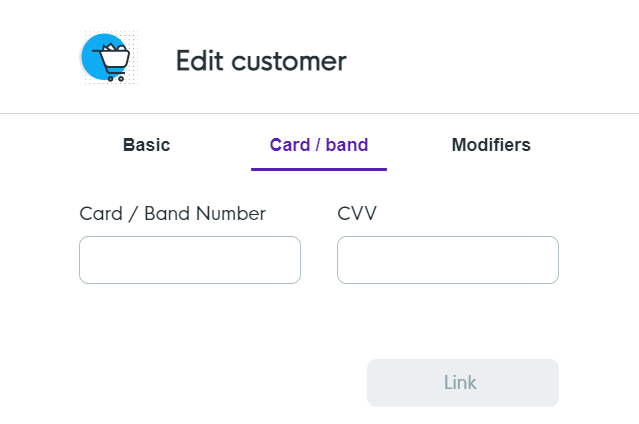The height and width of the screenshot is (424, 639).
Task: Click the "Edit customer" heading text
Action: (261, 61)
